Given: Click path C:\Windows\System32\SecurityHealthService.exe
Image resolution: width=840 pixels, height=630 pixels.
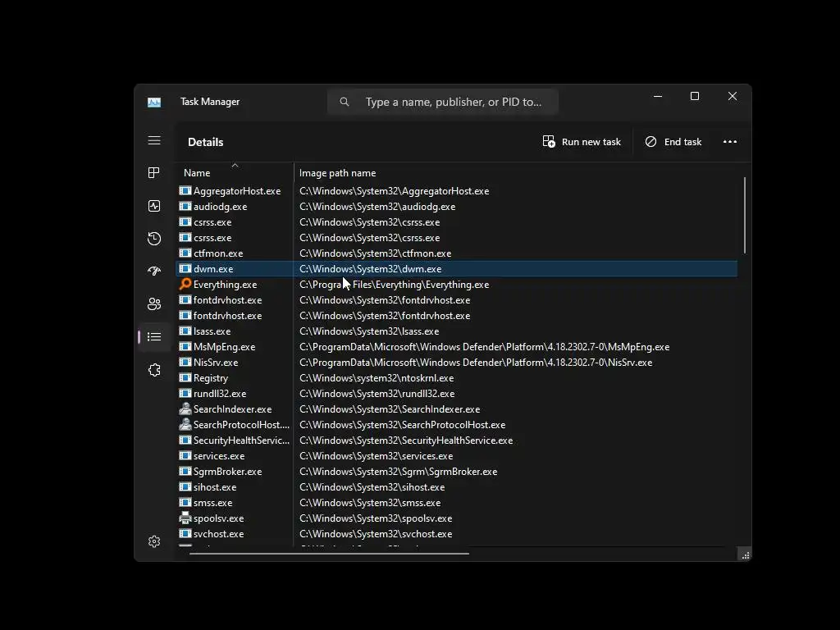Looking at the screenshot, I should 406,441.
